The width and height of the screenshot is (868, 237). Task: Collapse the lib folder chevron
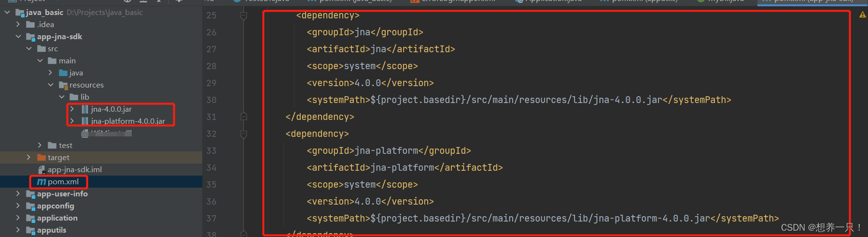point(62,97)
